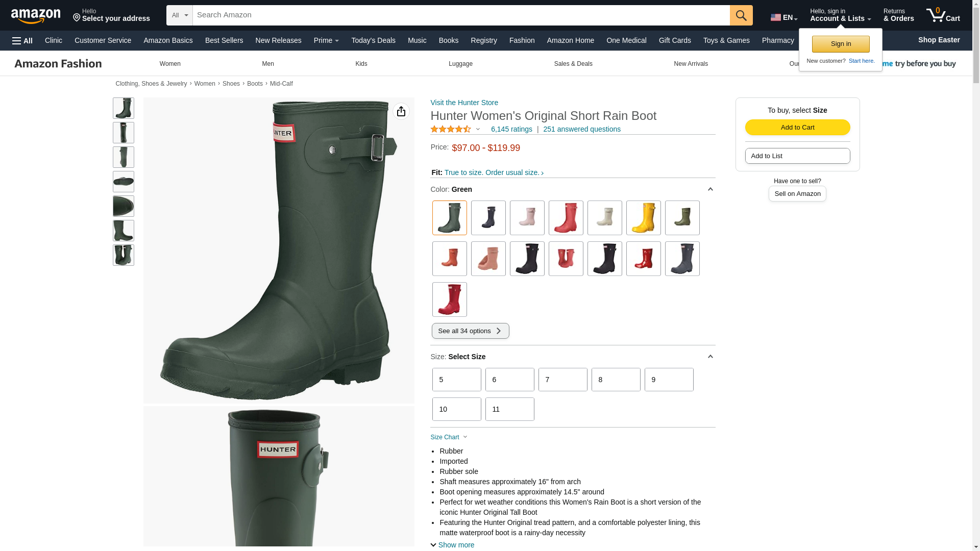This screenshot has height=551, width=980.
Task: Expand Show more product details
Action: [453, 545]
